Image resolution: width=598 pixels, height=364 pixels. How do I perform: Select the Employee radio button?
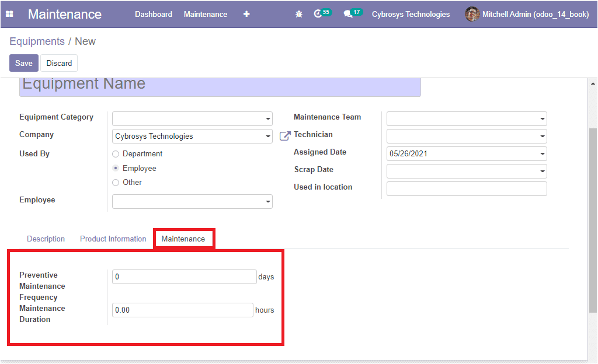click(116, 169)
